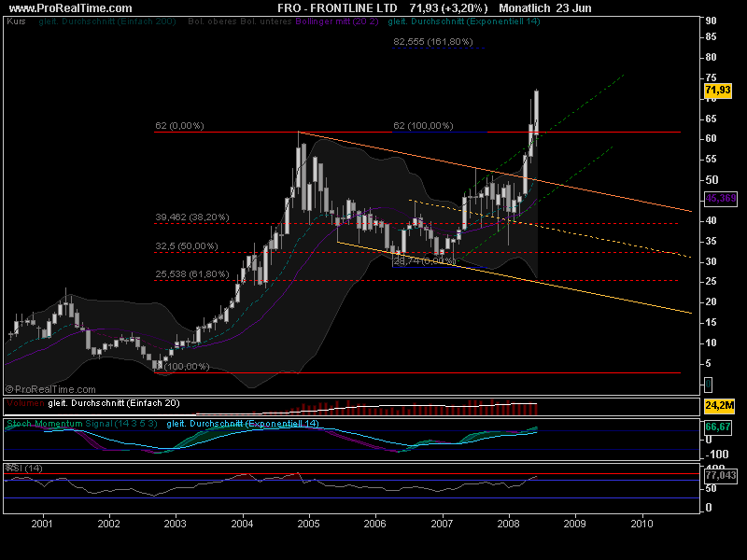Open the Stoch Momentum indicator label
The image size is (747, 560).
pos(45,424)
